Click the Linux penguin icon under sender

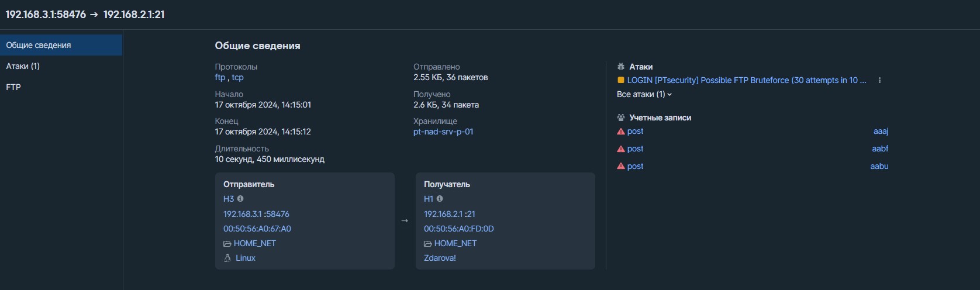[227, 258]
